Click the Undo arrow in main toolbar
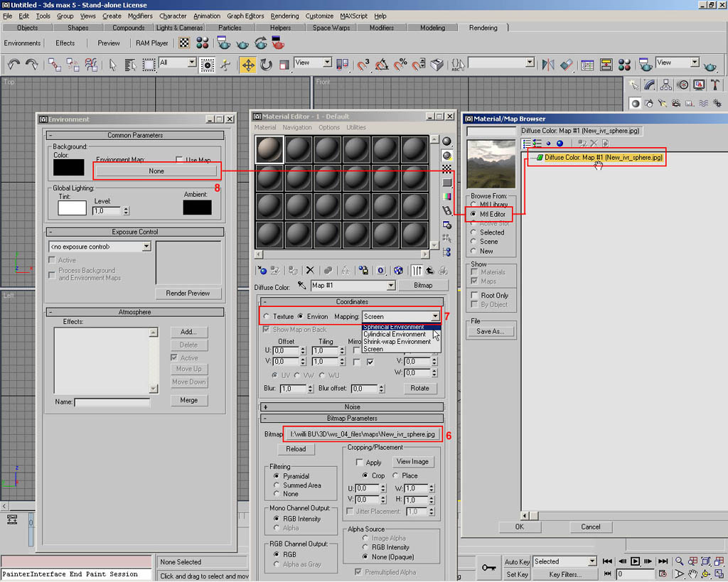 tap(14, 65)
